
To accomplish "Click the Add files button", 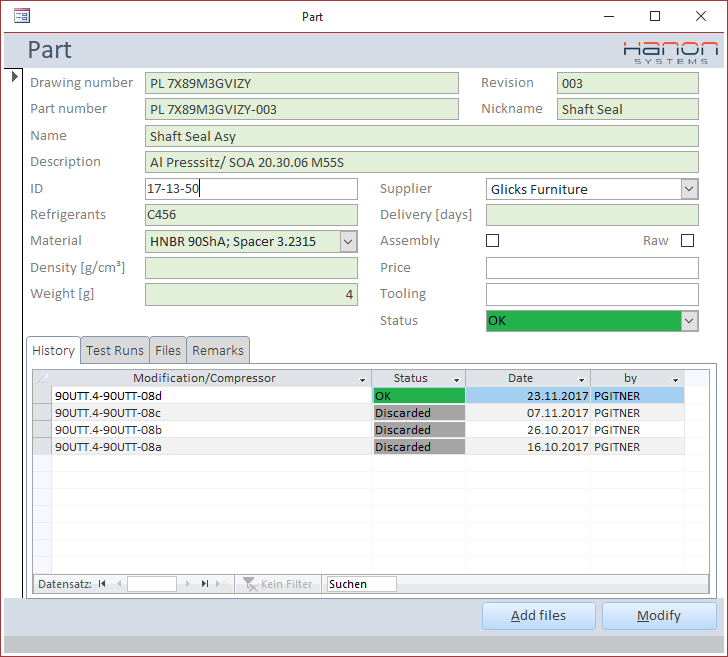I will coord(539,616).
